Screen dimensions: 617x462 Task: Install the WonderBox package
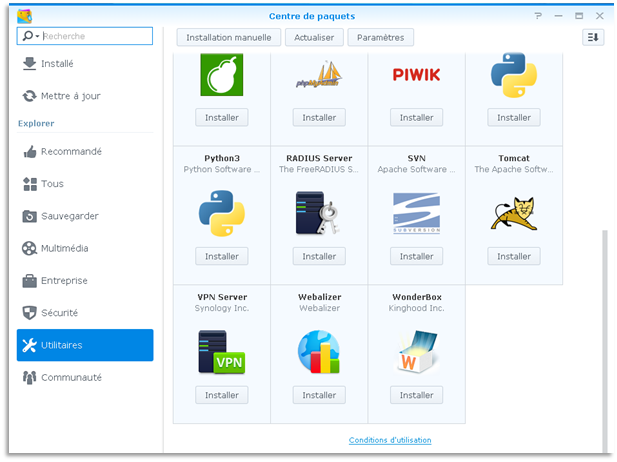click(x=416, y=395)
